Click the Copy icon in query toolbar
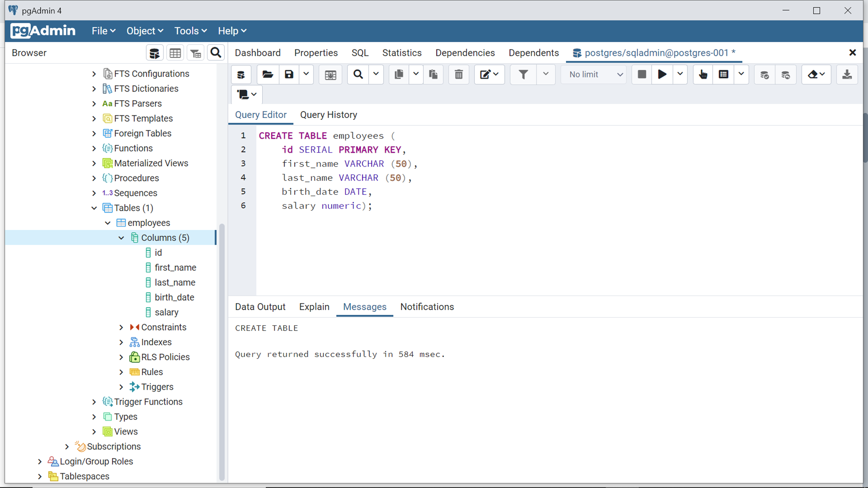Viewport: 868px width, 488px height. coord(398,75)
